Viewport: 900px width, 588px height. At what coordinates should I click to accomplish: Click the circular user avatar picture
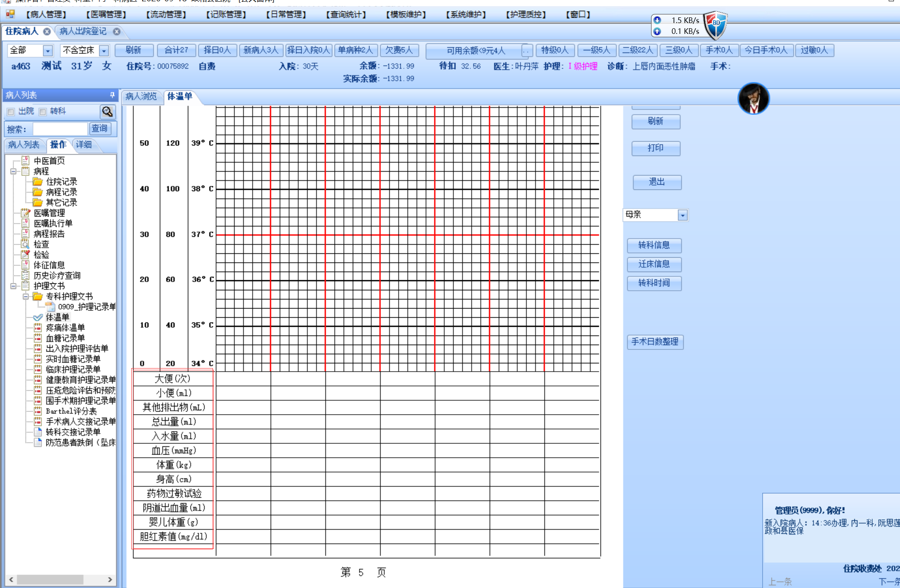pyautogui.click(x=753, y=99)
